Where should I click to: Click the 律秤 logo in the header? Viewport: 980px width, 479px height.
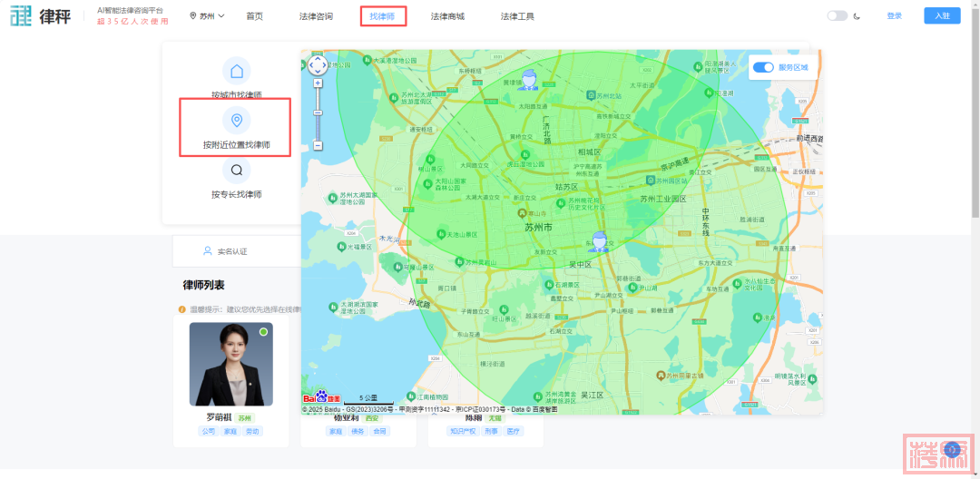coord(40,16)
